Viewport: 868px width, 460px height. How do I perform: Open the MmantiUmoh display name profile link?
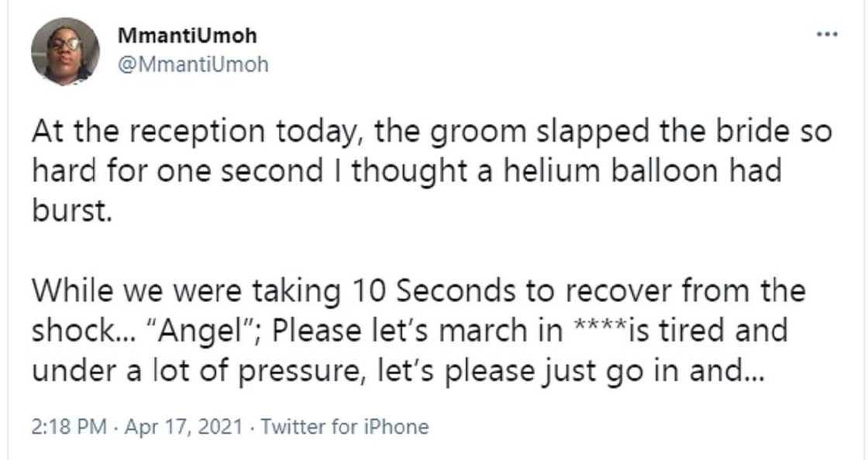pos(187,36)
